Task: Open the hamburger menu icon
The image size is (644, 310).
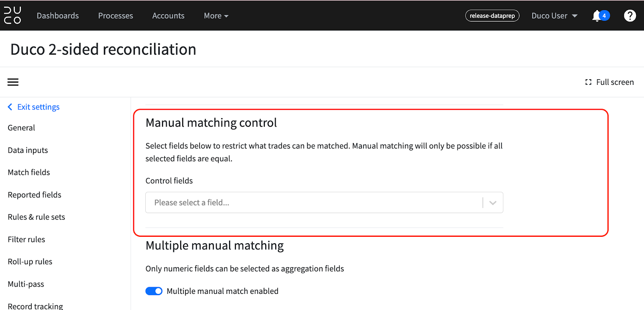Action: coord(12,82)
